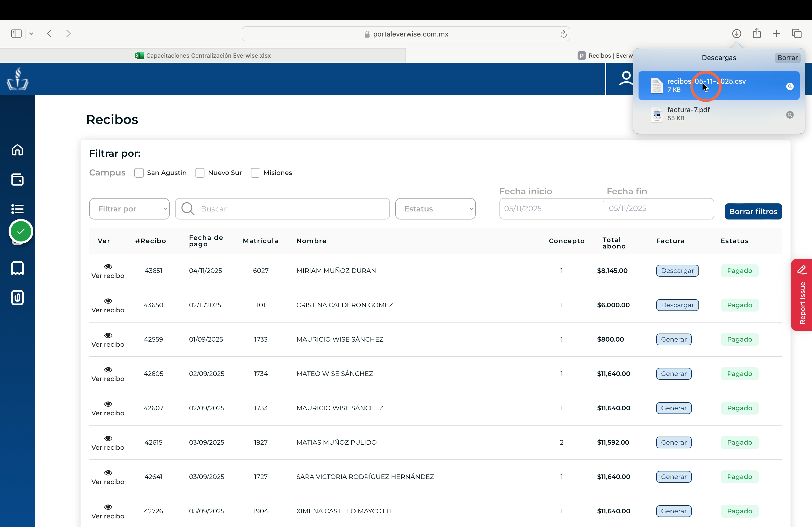Check the Nuevo Sur campus checkbox
This screenshot has width=812, height=527.
(x=200, y=173)
